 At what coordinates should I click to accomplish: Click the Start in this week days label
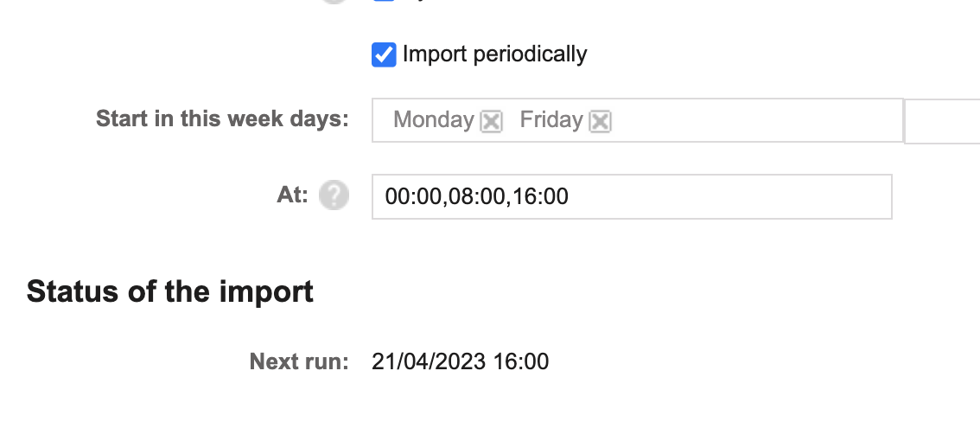pos(222,118)
